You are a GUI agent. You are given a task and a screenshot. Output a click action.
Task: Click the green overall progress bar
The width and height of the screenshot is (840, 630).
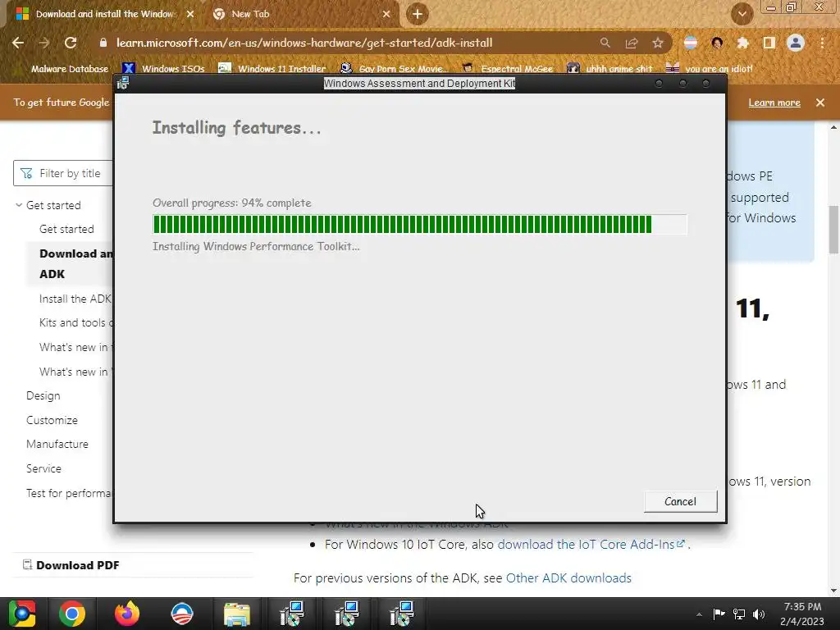pos(419,225)
